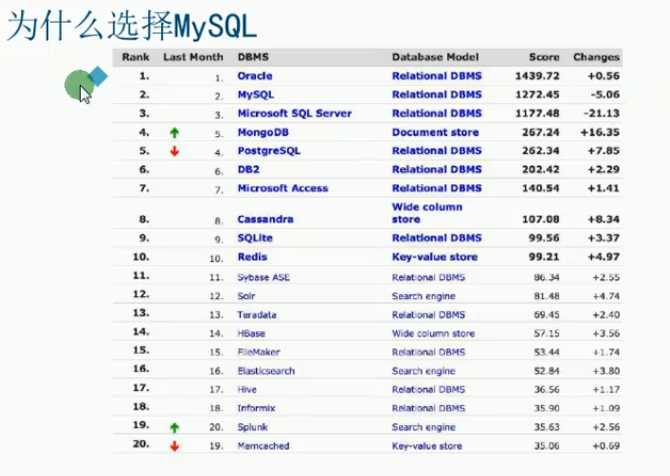Select the Cassandra score 107.08
670x476 pixels.
click(541, 219)
